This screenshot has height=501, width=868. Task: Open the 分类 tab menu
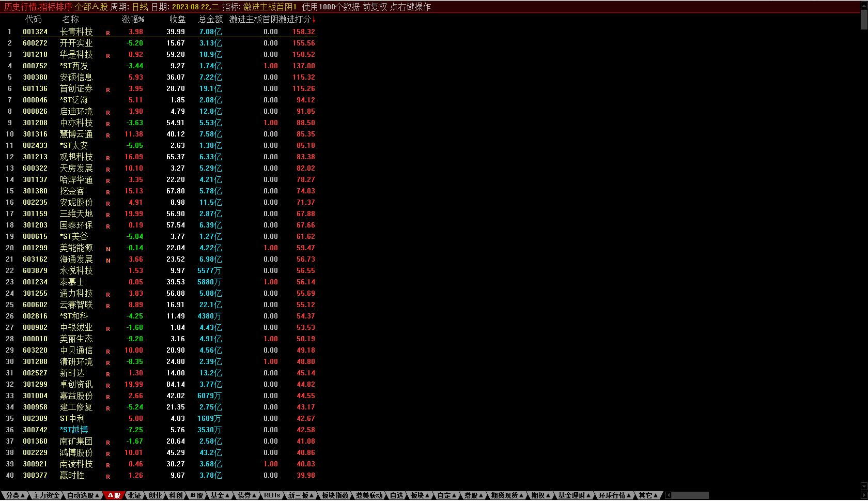tap(15, 495)
